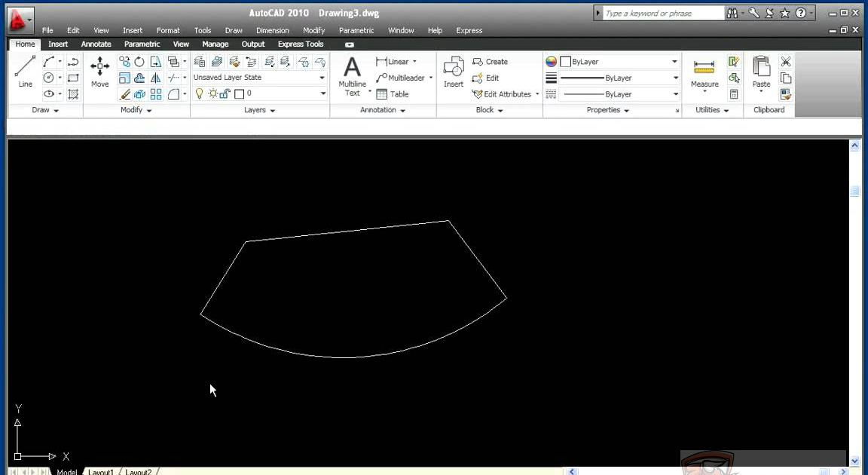Click the block Edit button
868x475 pixels.
(485, 78)
